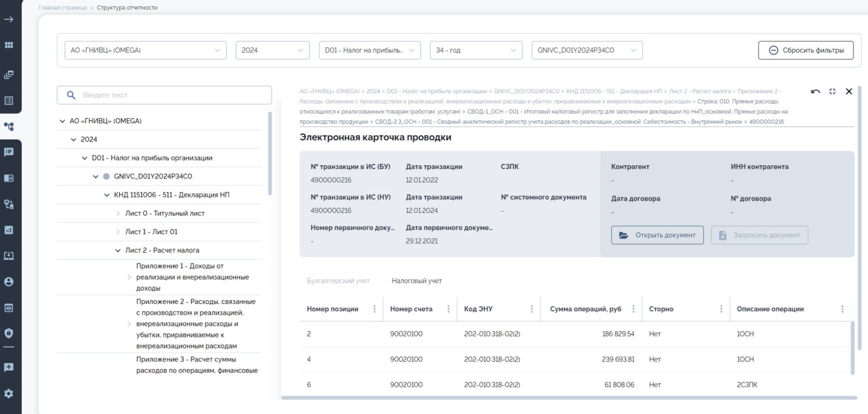This screenshot has height=414, width=868.
Task: Open the message list icon in sidebar
Action: [9, 152]
